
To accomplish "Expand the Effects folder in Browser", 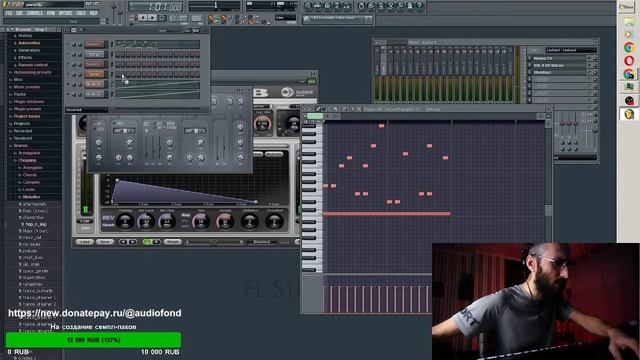I will (x=24, y=58).
